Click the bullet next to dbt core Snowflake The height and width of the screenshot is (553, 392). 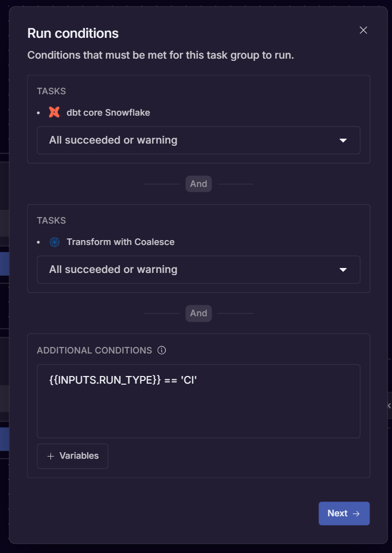(38, 113)
